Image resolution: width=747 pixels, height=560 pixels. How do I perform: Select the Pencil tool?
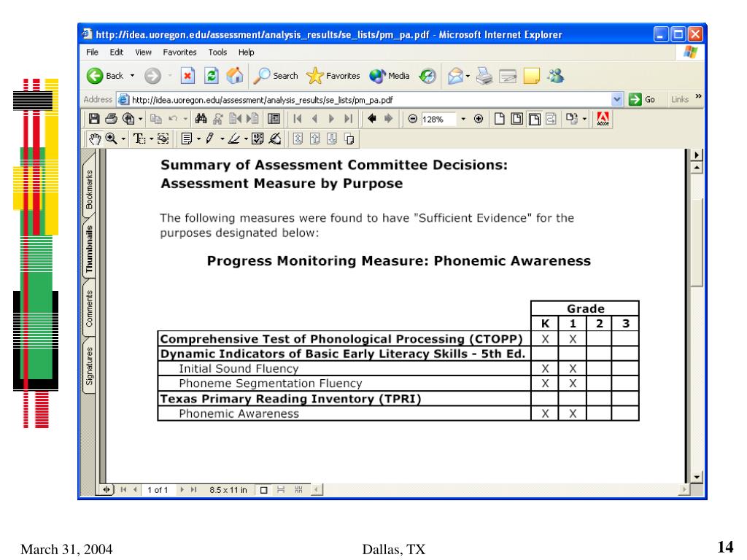(x=209, y=139)
